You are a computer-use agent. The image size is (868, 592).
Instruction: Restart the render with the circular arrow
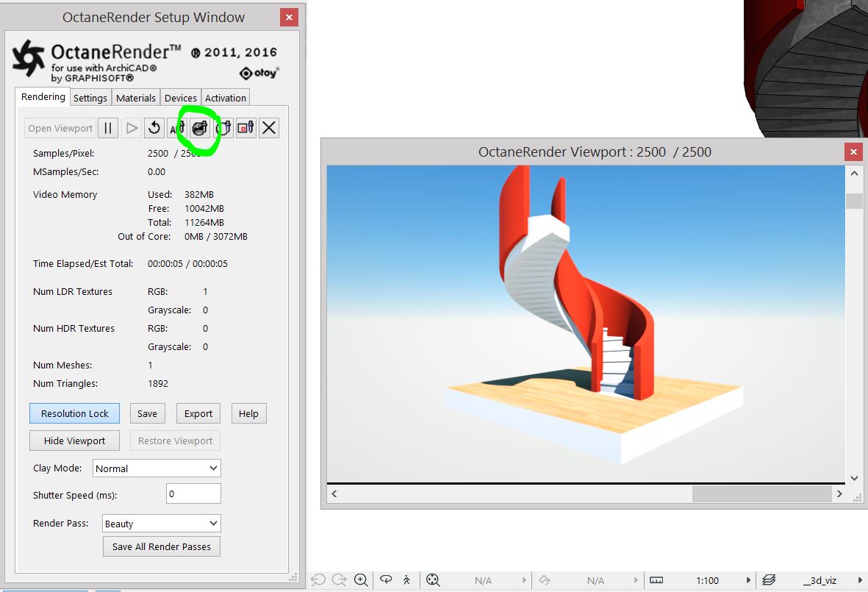pos(154,128)
